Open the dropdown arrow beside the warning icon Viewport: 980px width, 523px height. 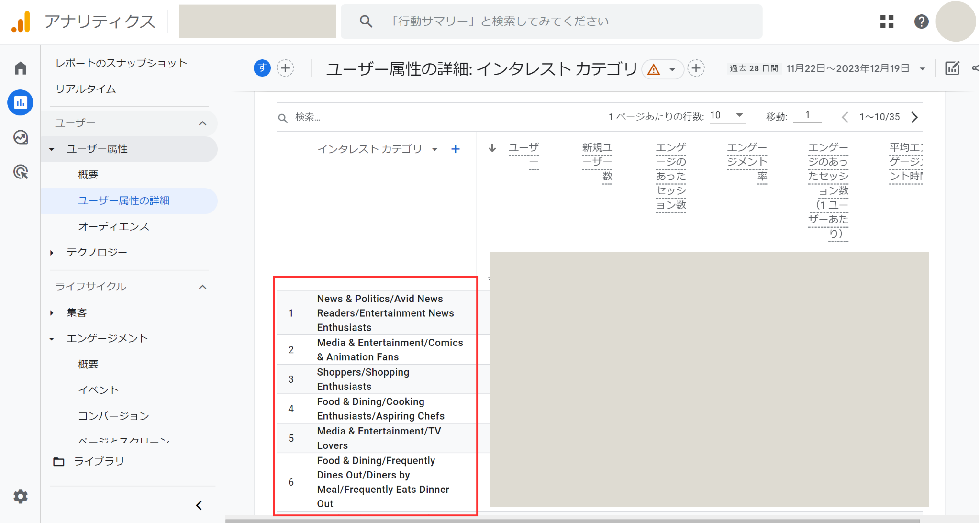pos(672,70)
